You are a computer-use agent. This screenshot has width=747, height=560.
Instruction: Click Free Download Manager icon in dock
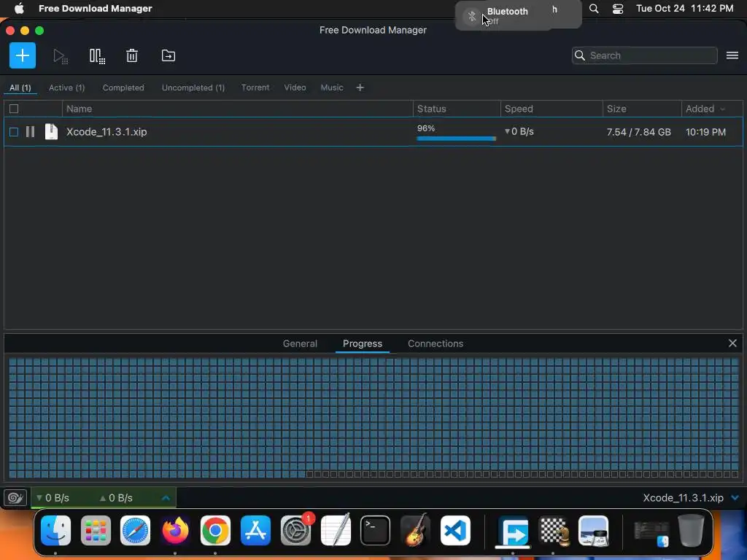(x=513, y=531)
